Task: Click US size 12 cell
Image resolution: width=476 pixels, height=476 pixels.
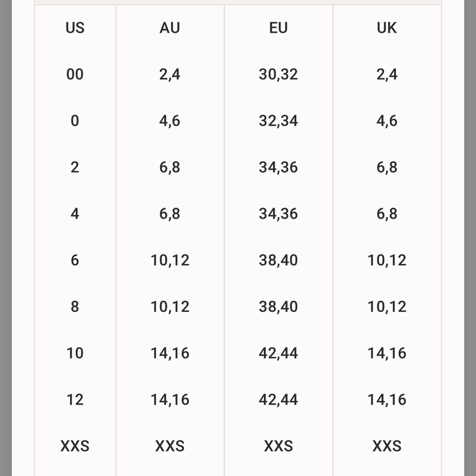Action: tap(75, 399)
